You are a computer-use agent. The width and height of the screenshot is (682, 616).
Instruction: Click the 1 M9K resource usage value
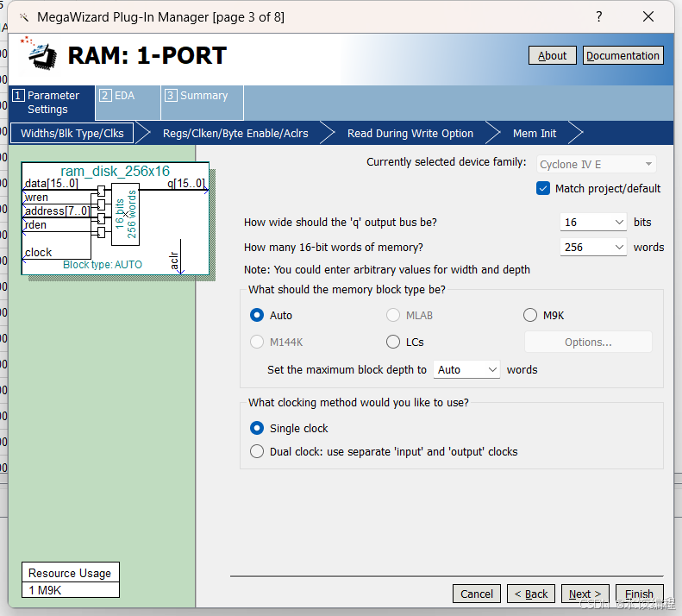(45, 590)
